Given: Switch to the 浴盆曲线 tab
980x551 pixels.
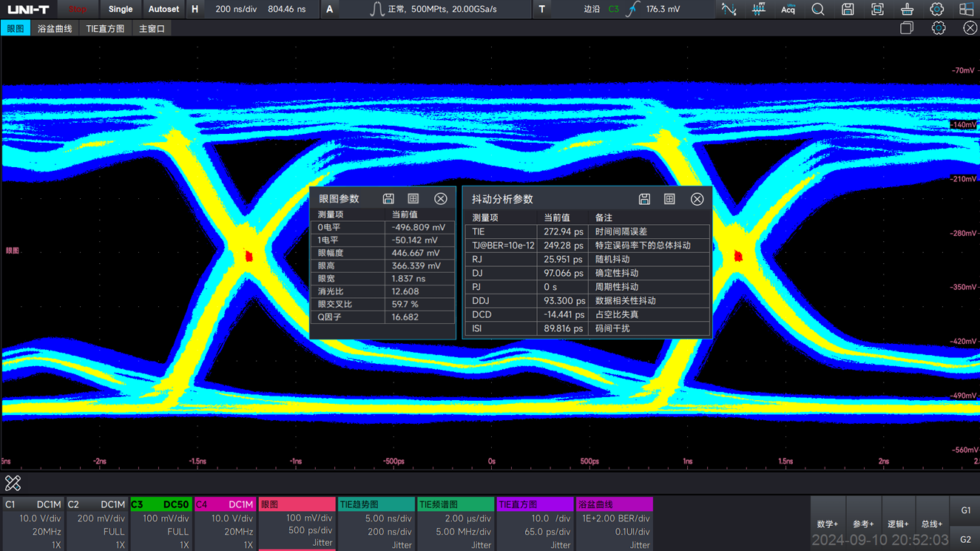Looking at the screenshot, I should pyautogui.click(x=55, y=29).
